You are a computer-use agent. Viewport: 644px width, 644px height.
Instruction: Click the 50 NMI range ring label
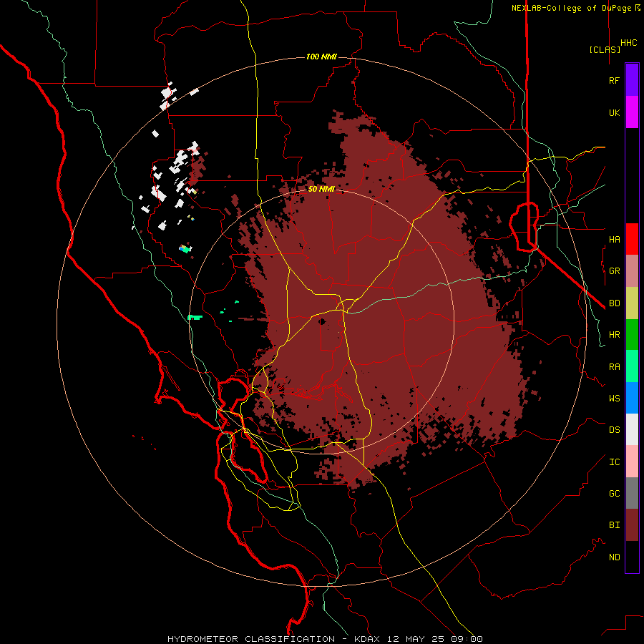click(321, 189)
